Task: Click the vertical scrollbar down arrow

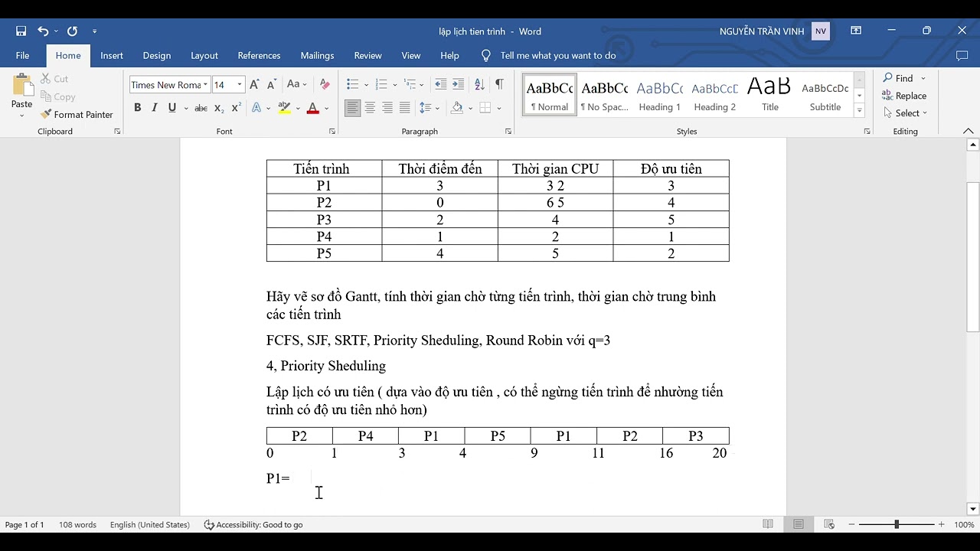Action: (973, 509)
